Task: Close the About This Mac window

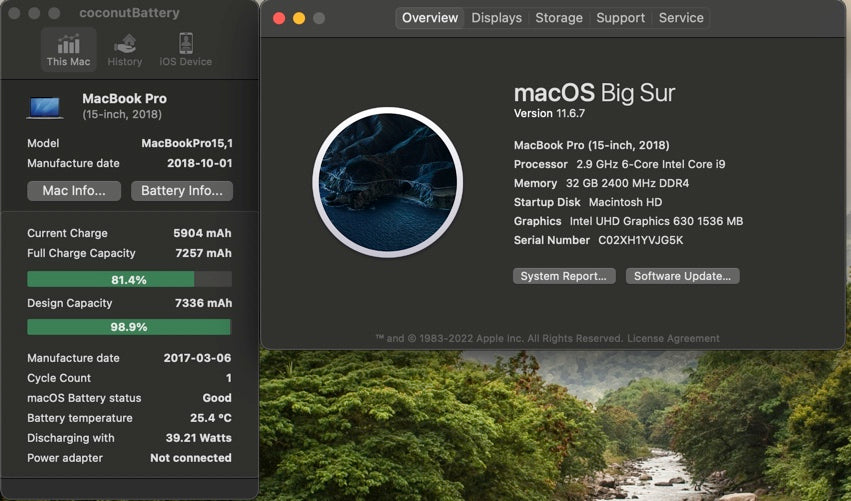Action: [279, 18]
